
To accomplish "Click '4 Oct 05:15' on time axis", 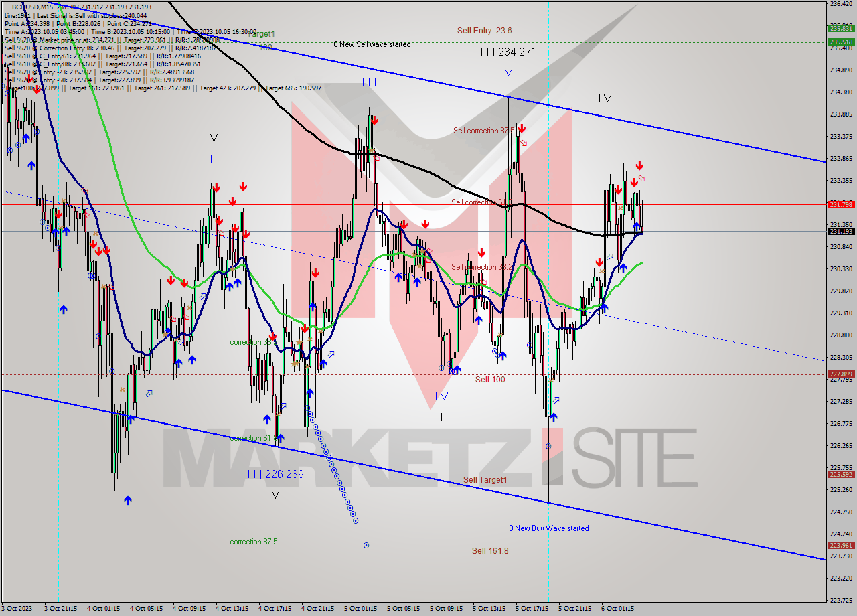I will coord(147,609).
